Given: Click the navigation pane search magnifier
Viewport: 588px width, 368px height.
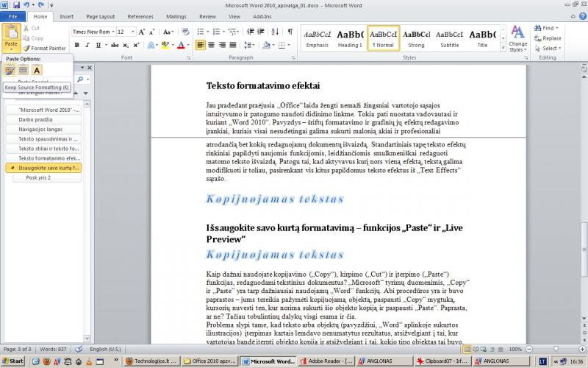Looking at the screenshot, I should (80, 79).
